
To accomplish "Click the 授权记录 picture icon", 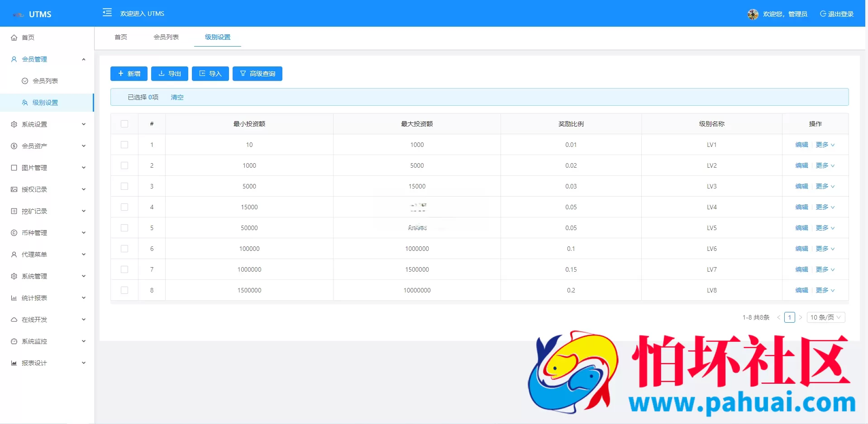I will tap(14, 189).
